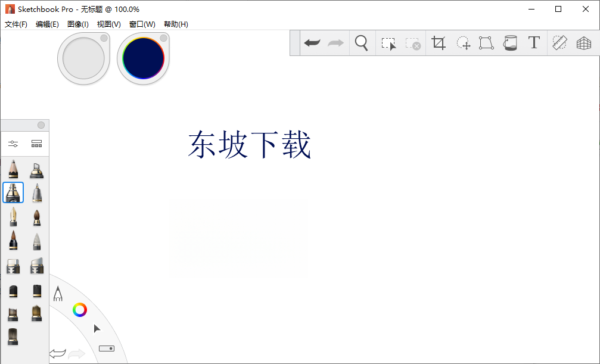600x364 pixels.
Task: Click the dark blue color puck
Action: tap(143, 58)
